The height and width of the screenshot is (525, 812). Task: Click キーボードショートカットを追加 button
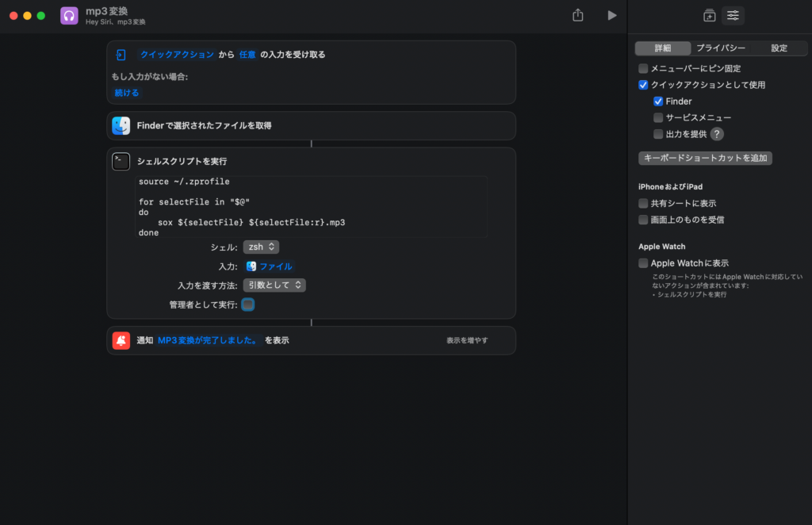coord(705,158)
